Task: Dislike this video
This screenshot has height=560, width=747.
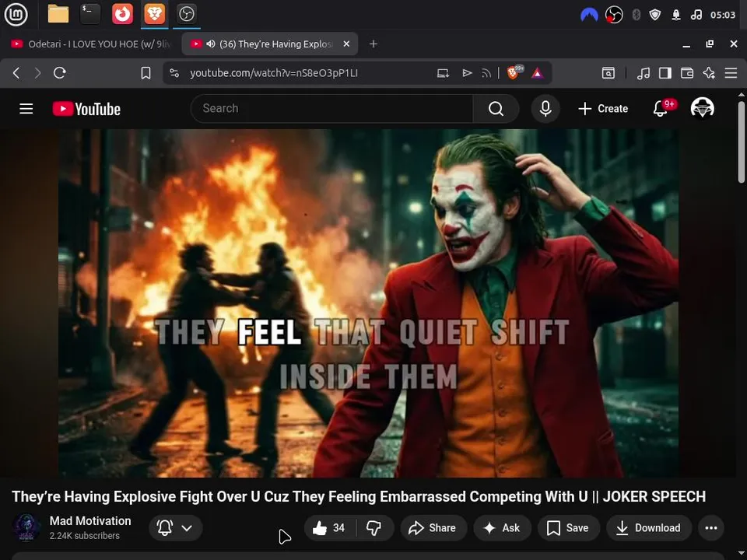Action: tap(374, 527)
